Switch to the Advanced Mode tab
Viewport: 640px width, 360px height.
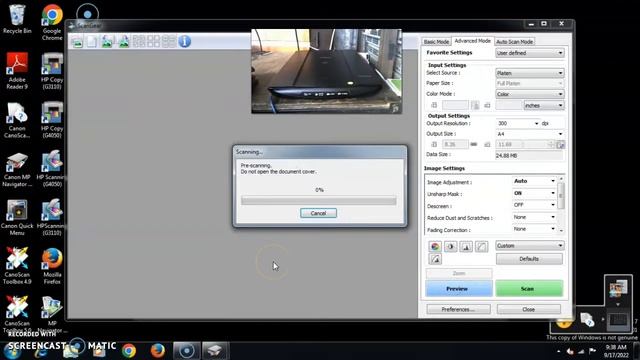pos(472,41)
